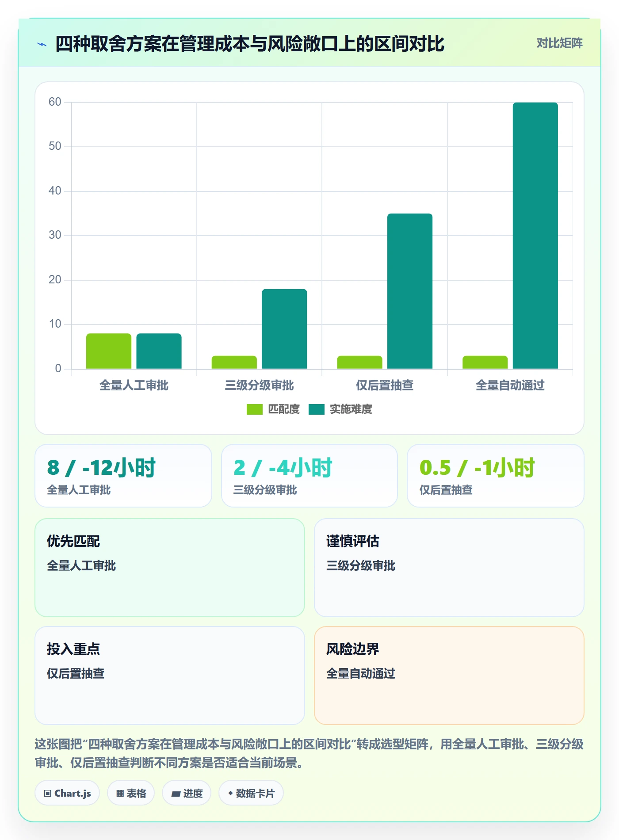Viewport: 619px width, 840px height.
Task: Click the 表格 chip grid icon
Action: pos(120,794)
